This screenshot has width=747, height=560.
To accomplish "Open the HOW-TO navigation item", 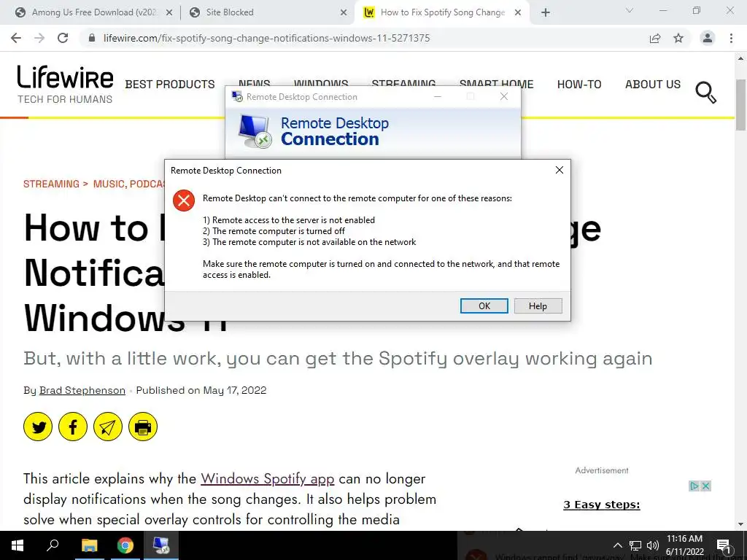I will (579, 85).
